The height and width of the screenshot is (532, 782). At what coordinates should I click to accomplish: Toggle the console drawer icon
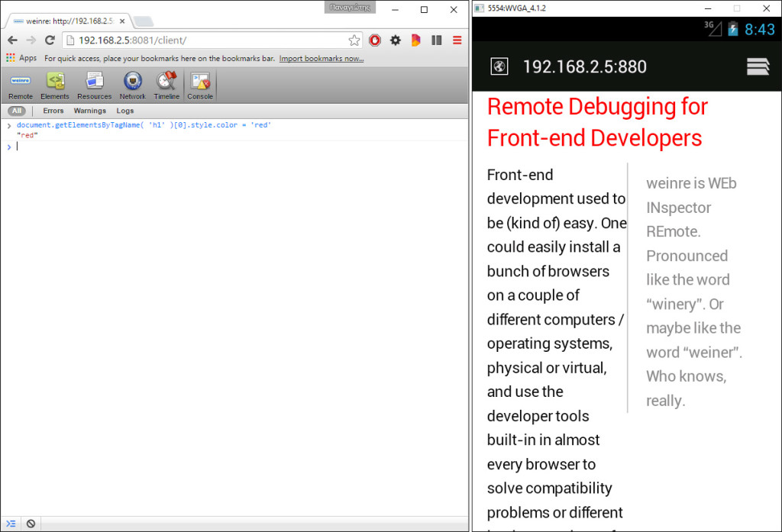coord(11,524)
